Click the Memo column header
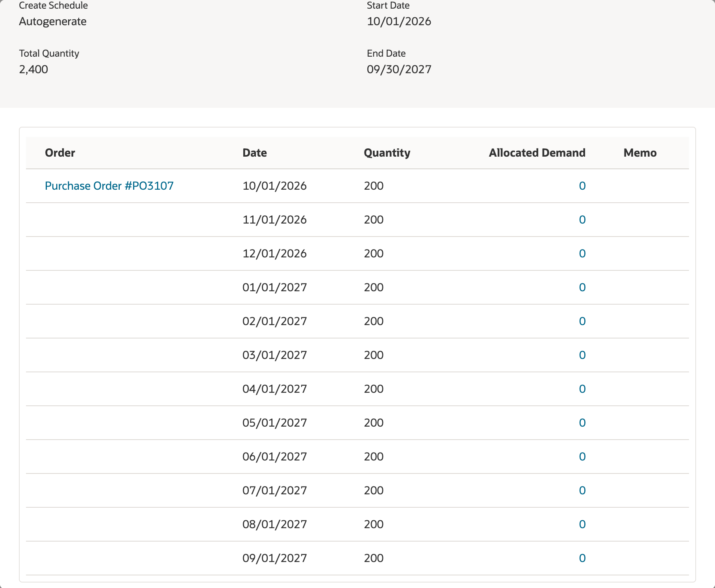The width and height of the screenshot is (715, 588). click(x=640, y=153)
